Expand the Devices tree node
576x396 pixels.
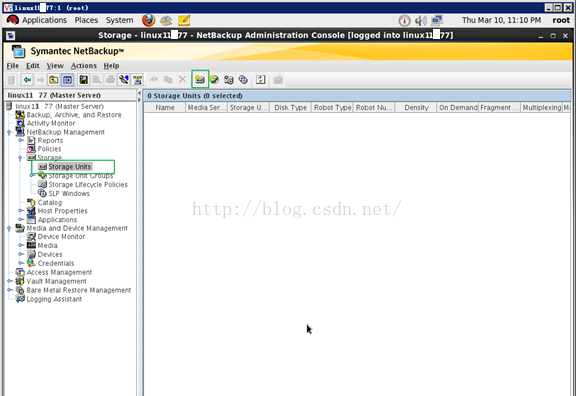pos(21,254)
